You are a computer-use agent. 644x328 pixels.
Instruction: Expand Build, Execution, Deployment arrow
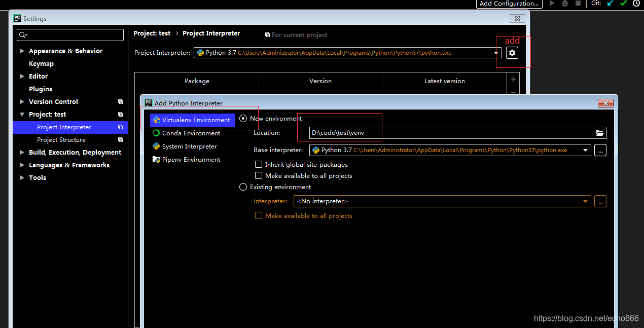(22, 152)
